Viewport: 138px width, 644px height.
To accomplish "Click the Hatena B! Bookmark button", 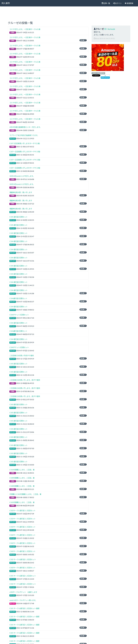I will pyautogui.click(x=105, y=77).
